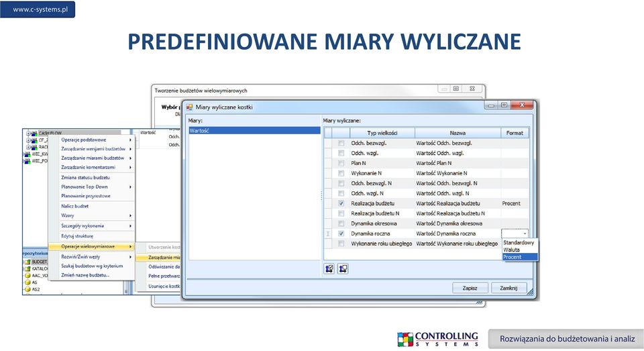
Task: Select Zmiana statusu budżetu menu entry
Action: point(92,178)
